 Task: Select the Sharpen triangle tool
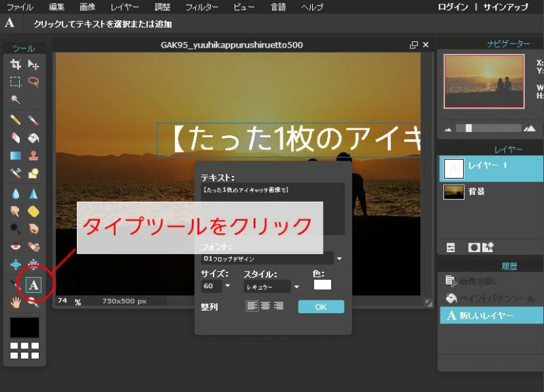tap(33, 194)
